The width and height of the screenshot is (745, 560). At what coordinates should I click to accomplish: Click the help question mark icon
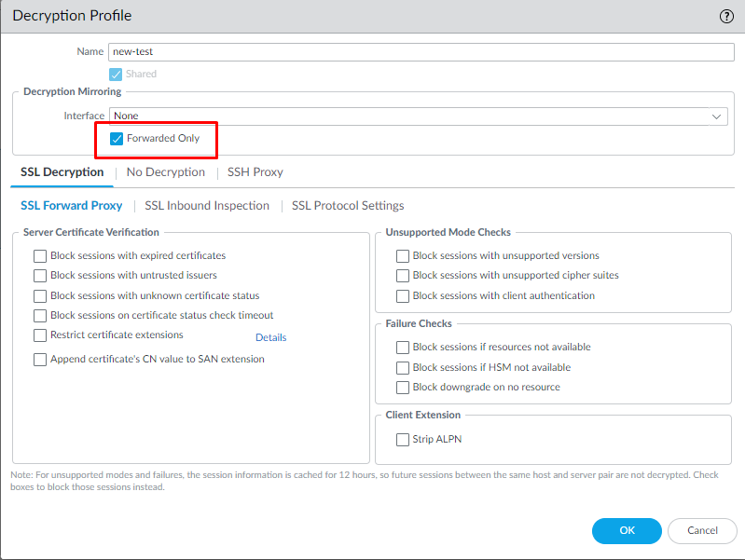(726, 16)
